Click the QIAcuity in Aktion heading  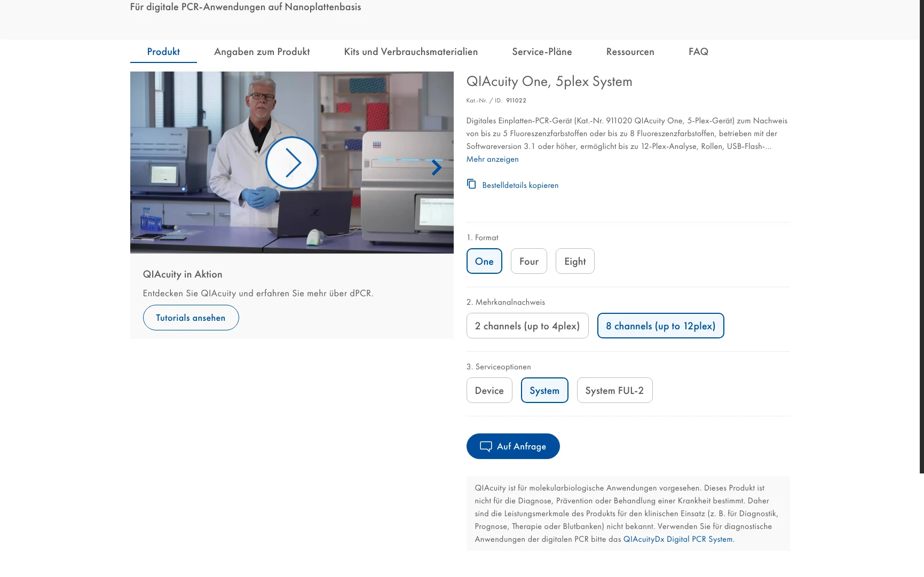pos(183,274)
